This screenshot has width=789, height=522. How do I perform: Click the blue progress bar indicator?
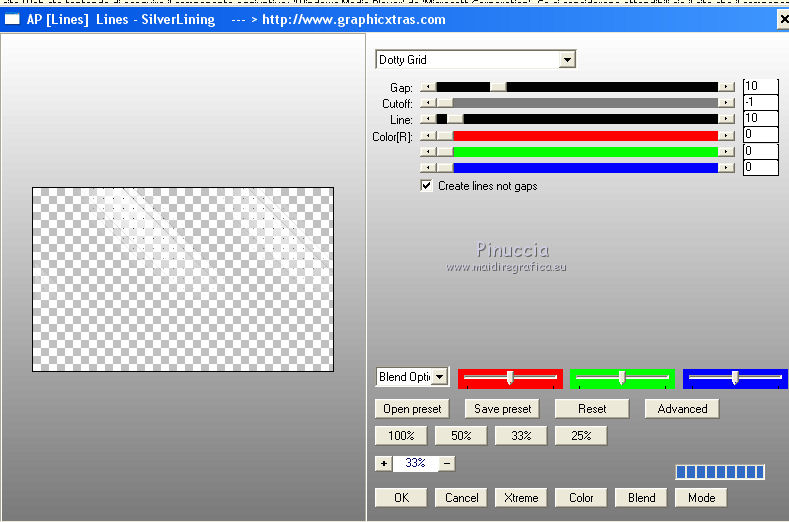(x=720, y=472)
